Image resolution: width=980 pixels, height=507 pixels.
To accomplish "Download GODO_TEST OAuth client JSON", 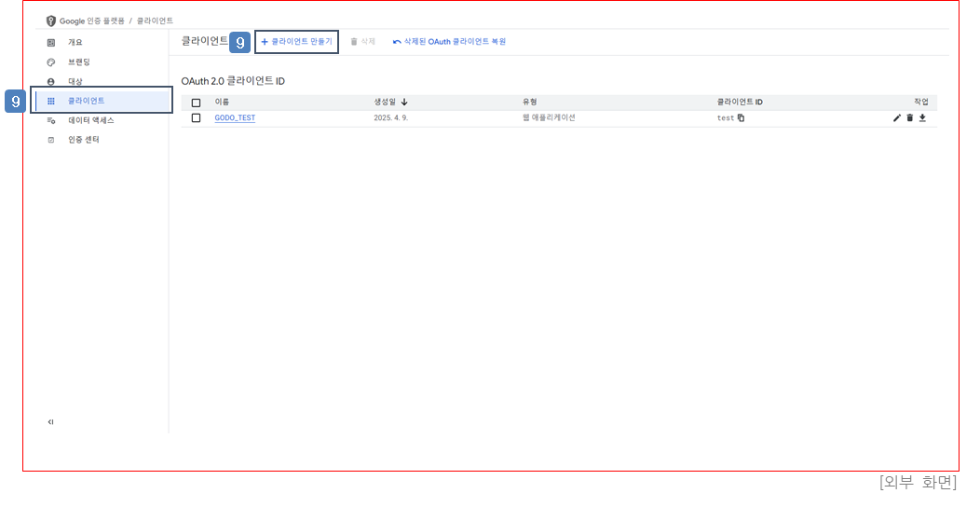I will (x=922, y=117).
